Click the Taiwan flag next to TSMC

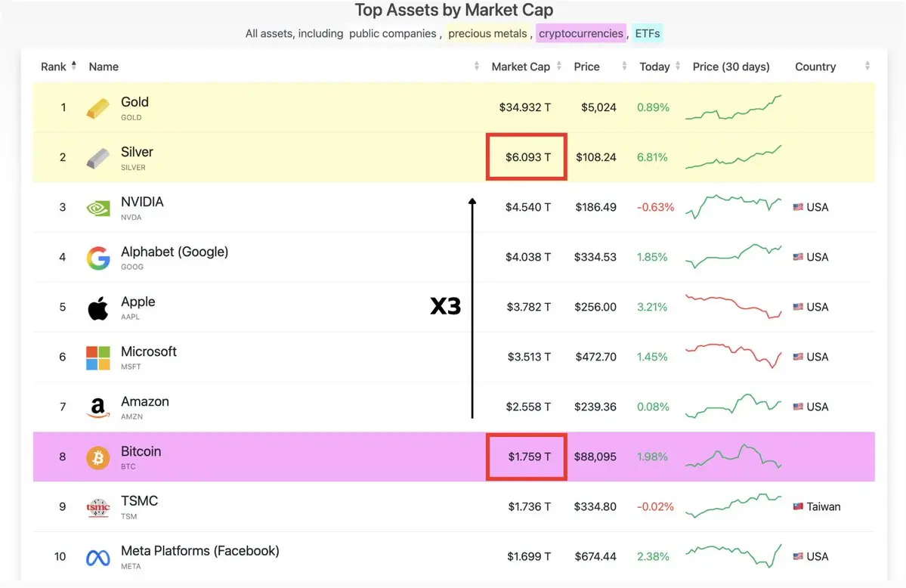click(798, 507)
